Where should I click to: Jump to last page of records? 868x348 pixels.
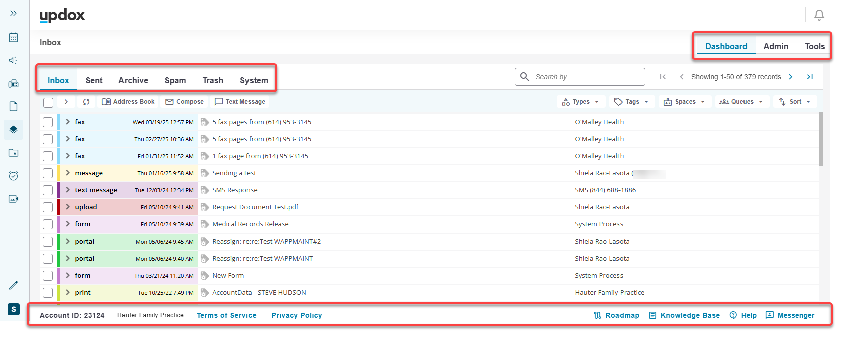click(810, 77)
